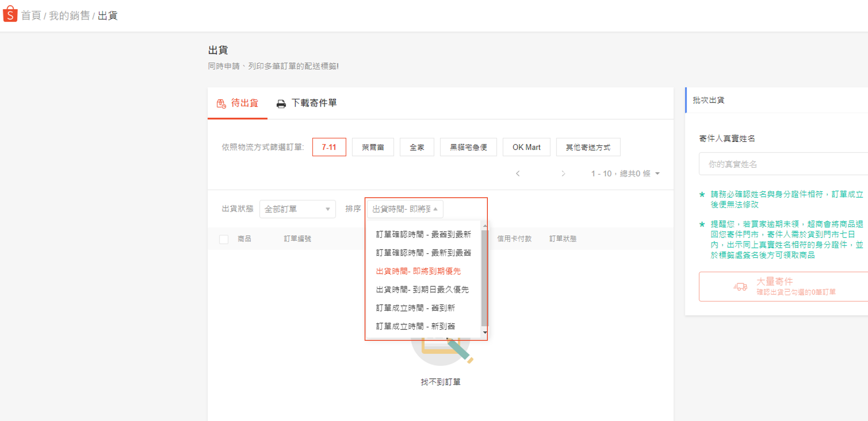The width and height of the screenshot is (868, 421).
Task: Filter orders by 黑貓宅急便
Action: [468, 147]
